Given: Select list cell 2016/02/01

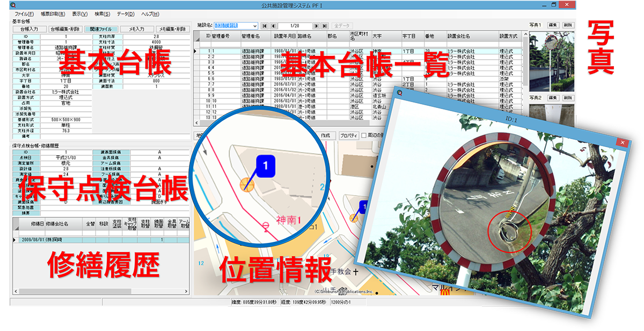Looking at the screenshot, I should pyautogui.click(x=284, y=100).
